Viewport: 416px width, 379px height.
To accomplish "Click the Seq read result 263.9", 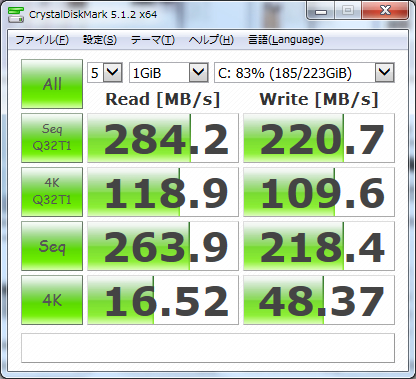I will tap(163, 246).
